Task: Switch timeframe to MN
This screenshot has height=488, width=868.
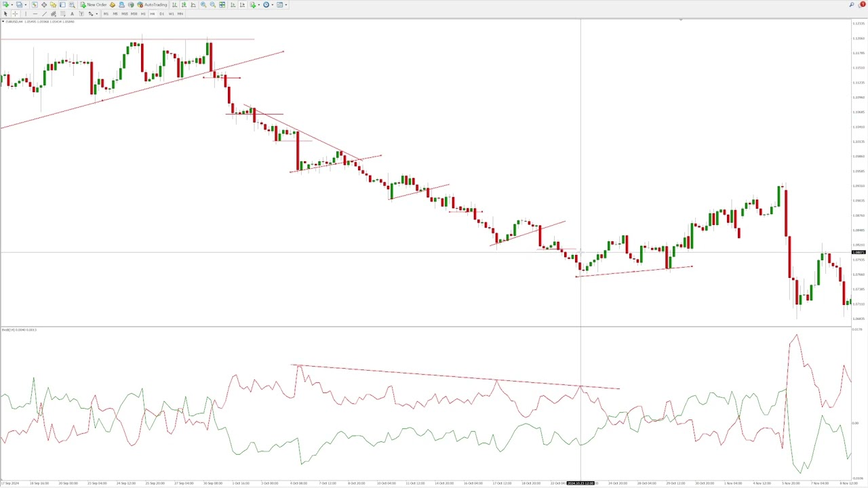Action: [180, 14]
